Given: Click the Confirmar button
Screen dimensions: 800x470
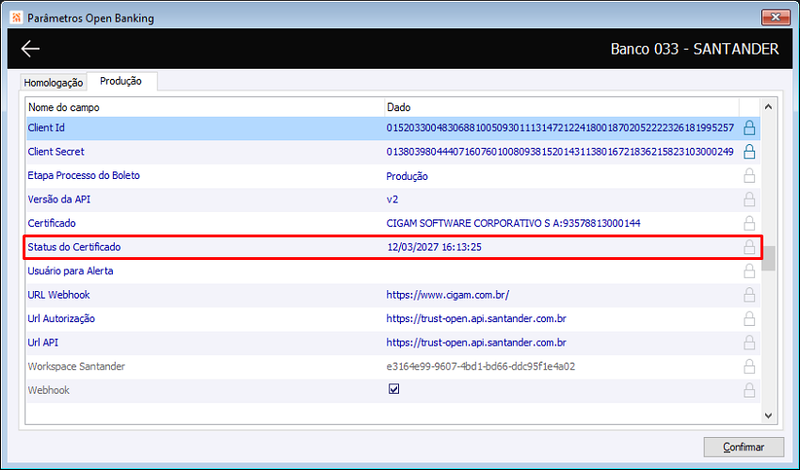Looking at the screenshot, I should [x=743, y=447].
